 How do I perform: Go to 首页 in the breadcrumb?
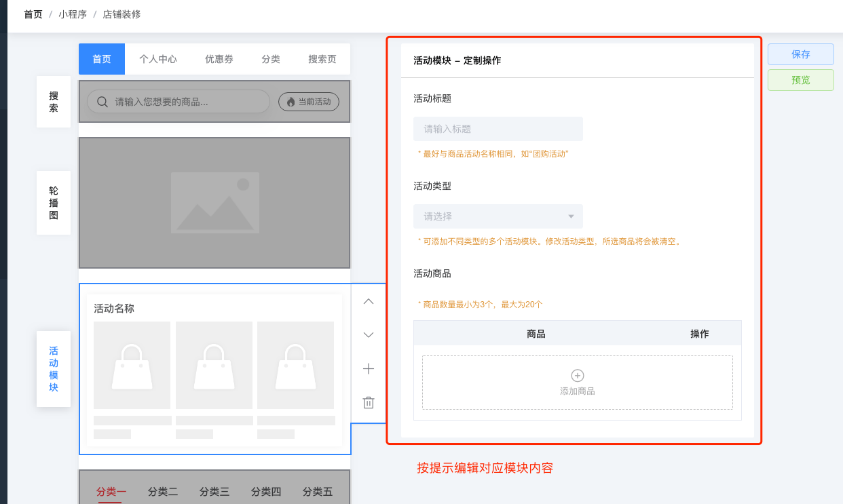point(33,14)
